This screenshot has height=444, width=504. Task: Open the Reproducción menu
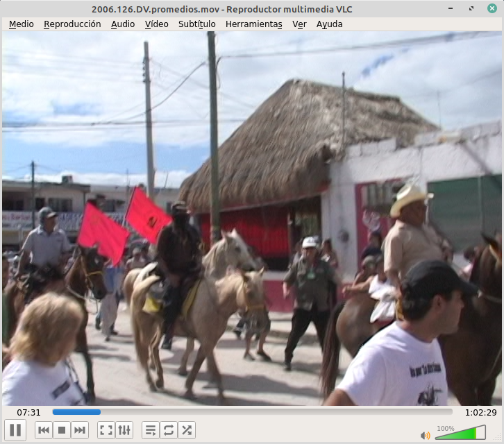point(72,24)
